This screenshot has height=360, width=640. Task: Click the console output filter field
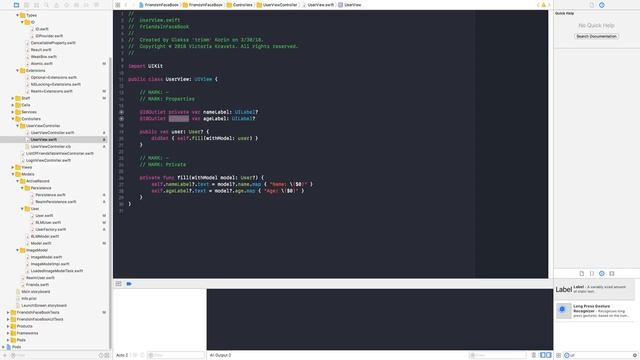click(498, 356)
